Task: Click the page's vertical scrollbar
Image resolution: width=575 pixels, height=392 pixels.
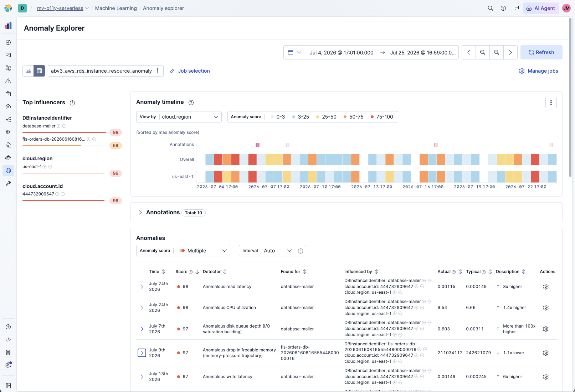Action: [x=570, y=97]
